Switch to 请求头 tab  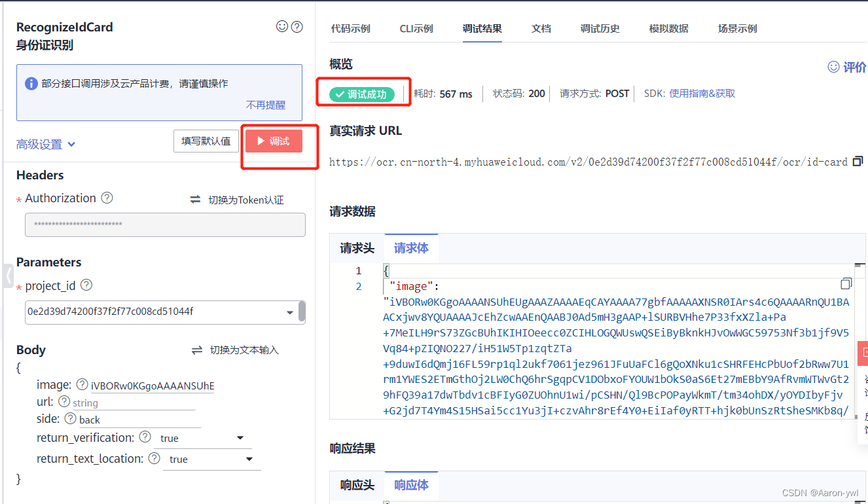tap(357, 248)
